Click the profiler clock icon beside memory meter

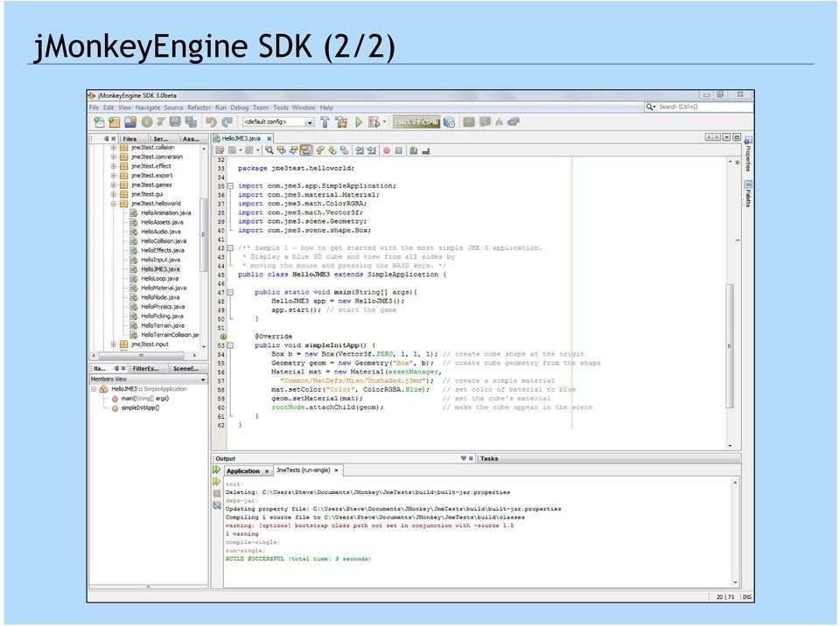450,122
